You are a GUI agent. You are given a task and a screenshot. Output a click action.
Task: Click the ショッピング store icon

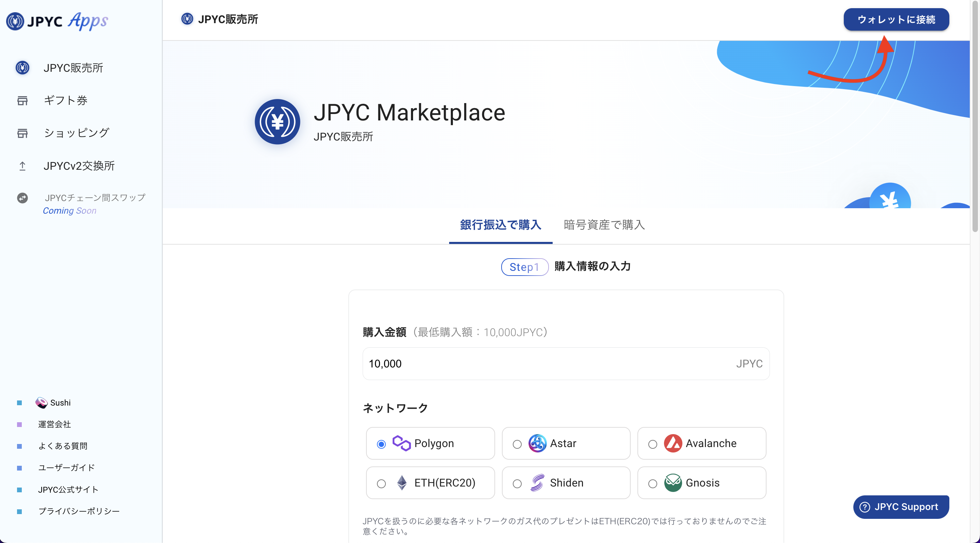pos(22,133)
